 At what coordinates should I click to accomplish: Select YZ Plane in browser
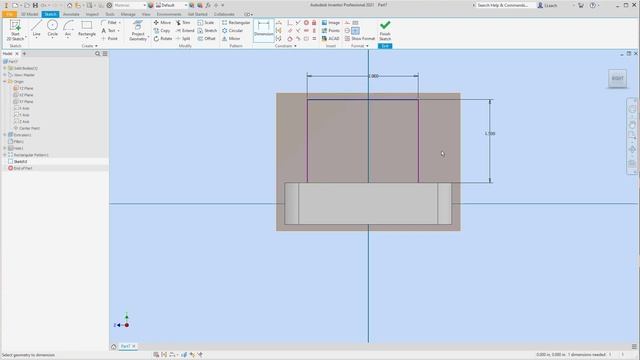[x=24, y=88]
